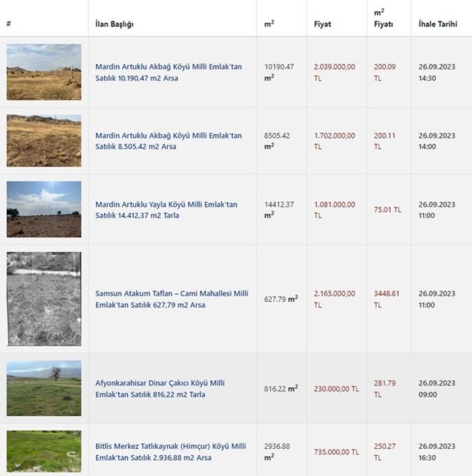The image size is (472, 476).
Task: Click the Bitlis Tatlıkaynak grass thumbnail
Action: tap(44, 451)
